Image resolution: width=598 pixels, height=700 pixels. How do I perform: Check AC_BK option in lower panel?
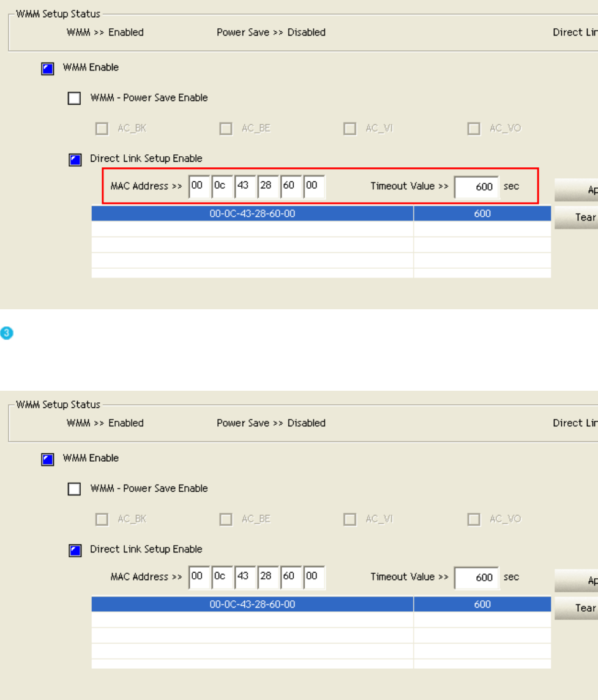point(102,520)
